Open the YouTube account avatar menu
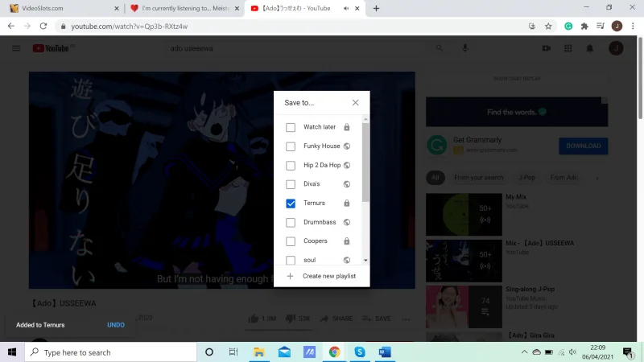Image resolution: width=644 pixels, height=362 pixels. coord(616,48)
